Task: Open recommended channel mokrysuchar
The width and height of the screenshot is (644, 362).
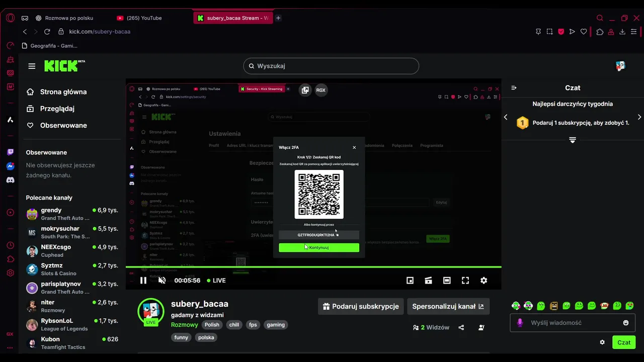Action: (72, 232)
